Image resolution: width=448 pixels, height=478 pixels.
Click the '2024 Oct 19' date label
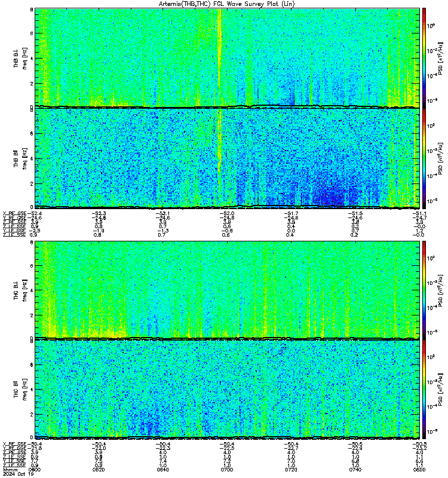(x=18, y=474)
